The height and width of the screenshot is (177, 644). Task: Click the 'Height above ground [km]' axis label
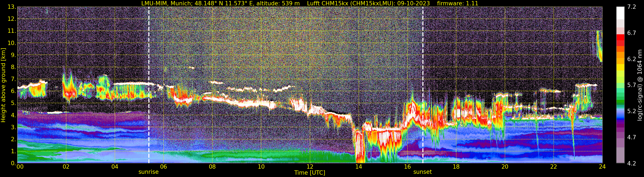click(3, 85)
